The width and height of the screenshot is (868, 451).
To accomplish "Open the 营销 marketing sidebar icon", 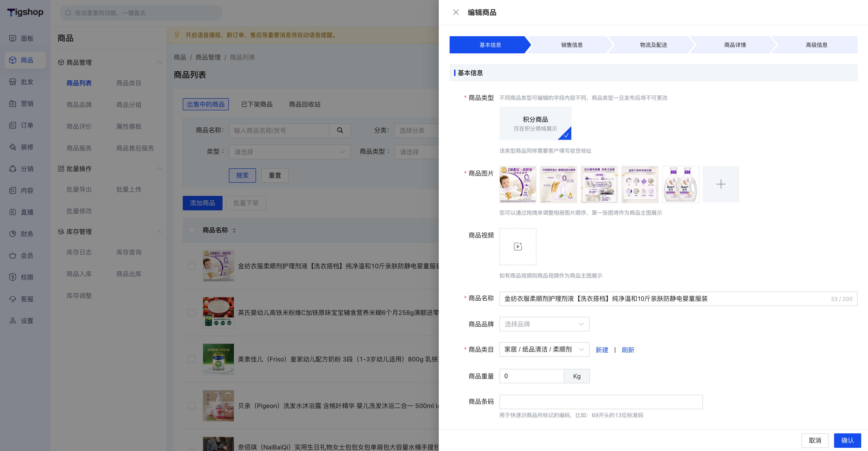I will (x=12, y=104).
